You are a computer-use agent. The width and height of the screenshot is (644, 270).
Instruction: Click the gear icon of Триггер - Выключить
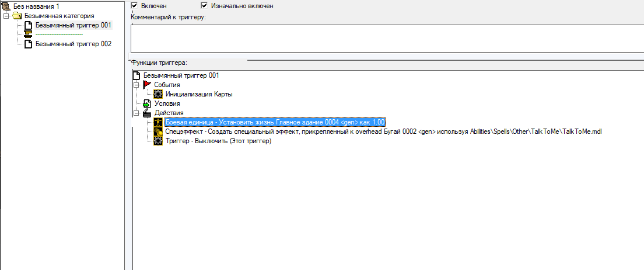158,141
